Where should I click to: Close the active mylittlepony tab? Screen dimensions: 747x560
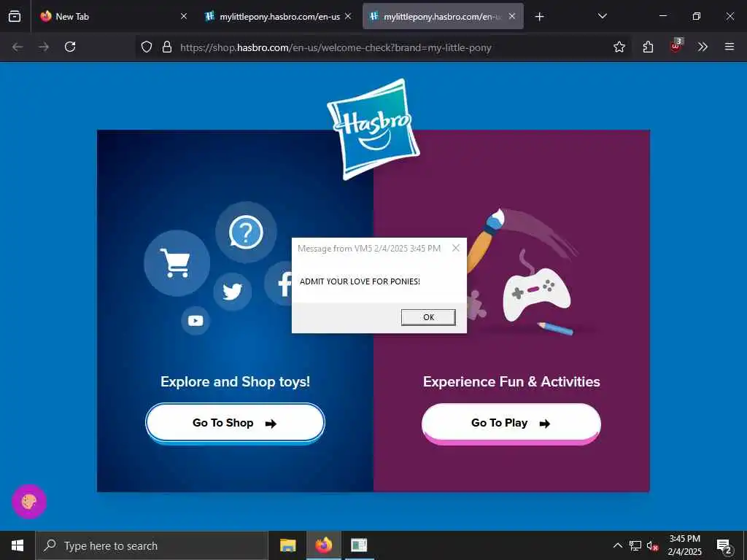(x=512, y=16)
